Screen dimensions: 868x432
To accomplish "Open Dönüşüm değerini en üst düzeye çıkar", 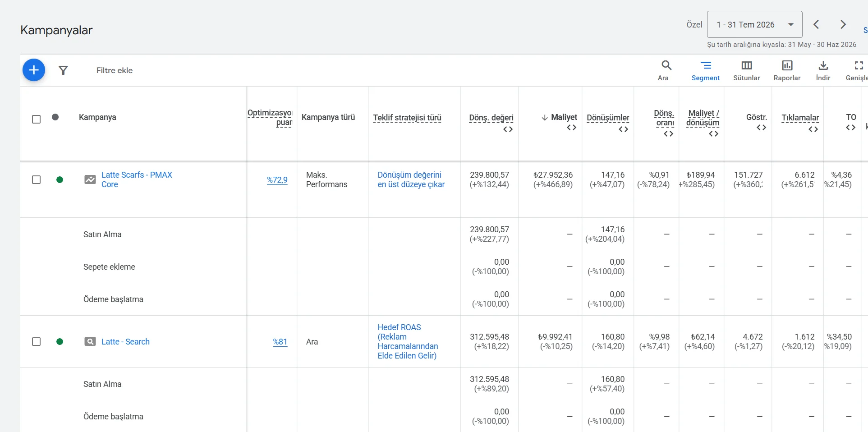I will pos(411,179).
